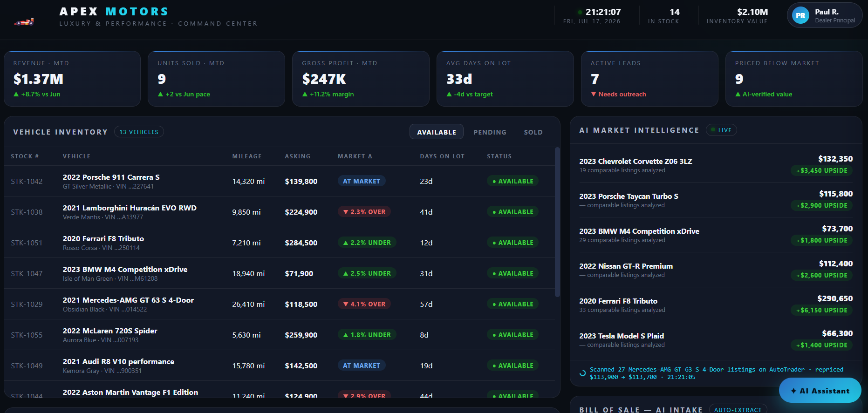Click the 13 Vehicles badge
Screen dimensions: 868x413
point(139,132)
